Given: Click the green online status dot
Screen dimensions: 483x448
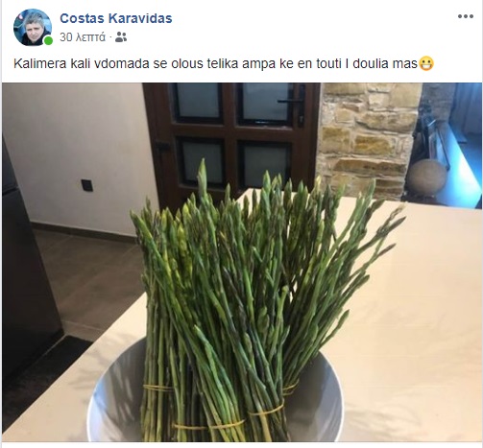Looking at the screenshot, I should pos(48,40).
